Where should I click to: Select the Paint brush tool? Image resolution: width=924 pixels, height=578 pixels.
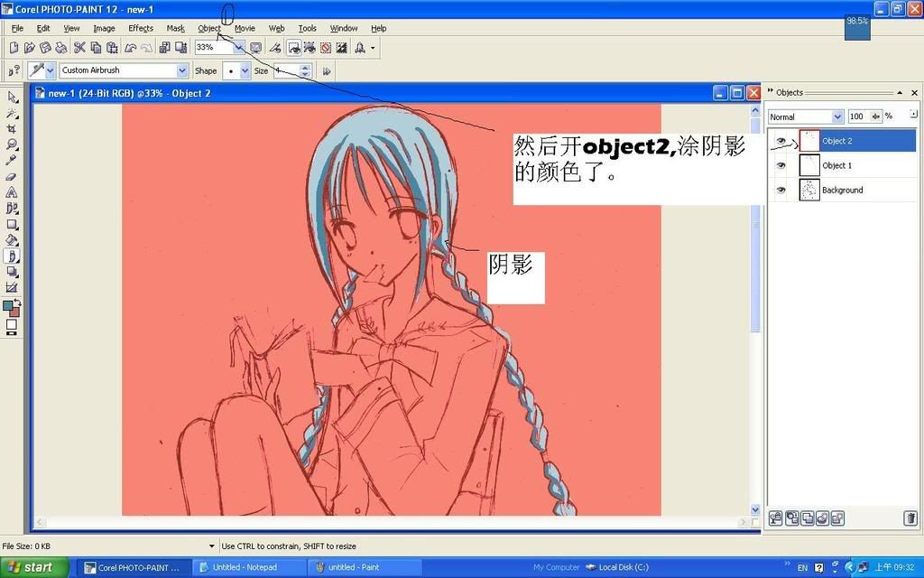pos(12,256)
